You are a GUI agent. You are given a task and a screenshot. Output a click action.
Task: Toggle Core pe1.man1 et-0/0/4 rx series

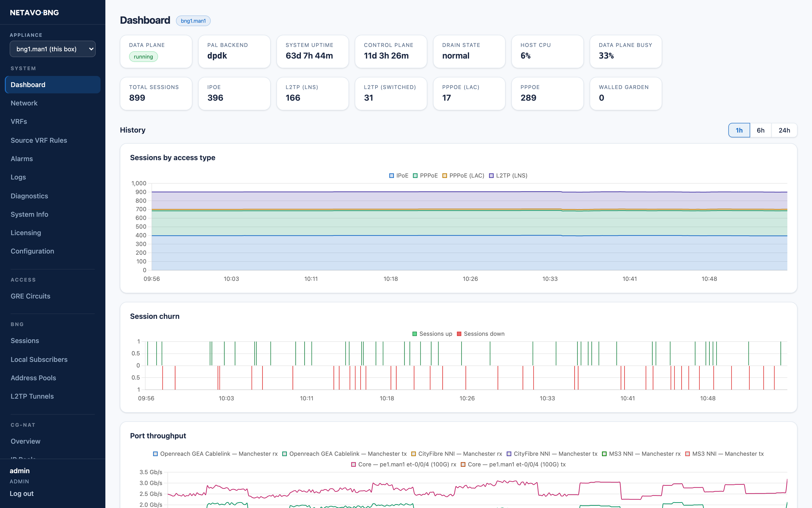tap(404, 465)
